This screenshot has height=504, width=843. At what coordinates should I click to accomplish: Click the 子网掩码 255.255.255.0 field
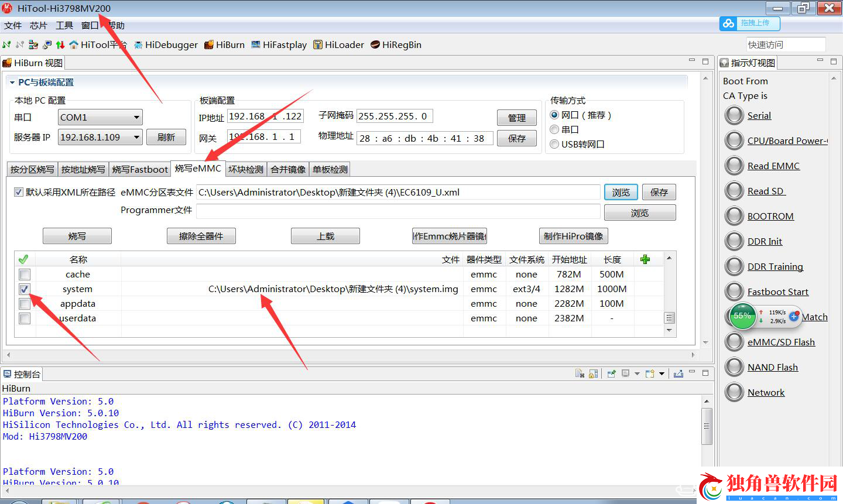(x=395, y=116)
